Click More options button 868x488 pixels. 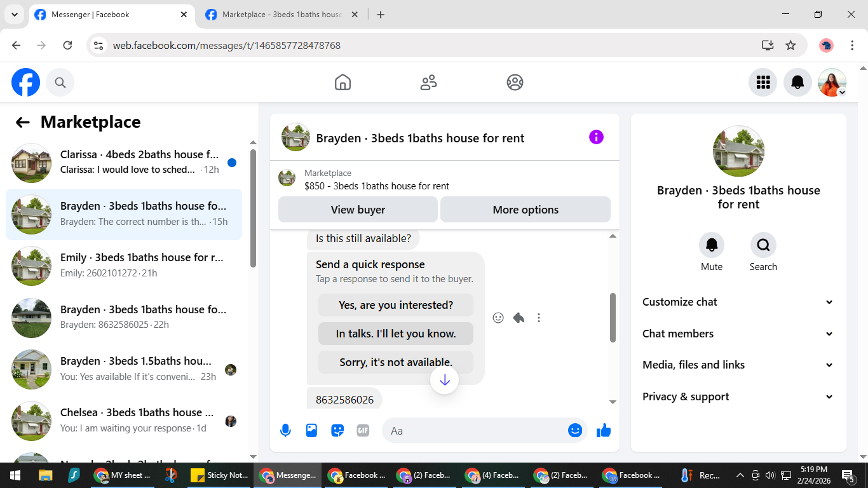click(x=526, y=210)
